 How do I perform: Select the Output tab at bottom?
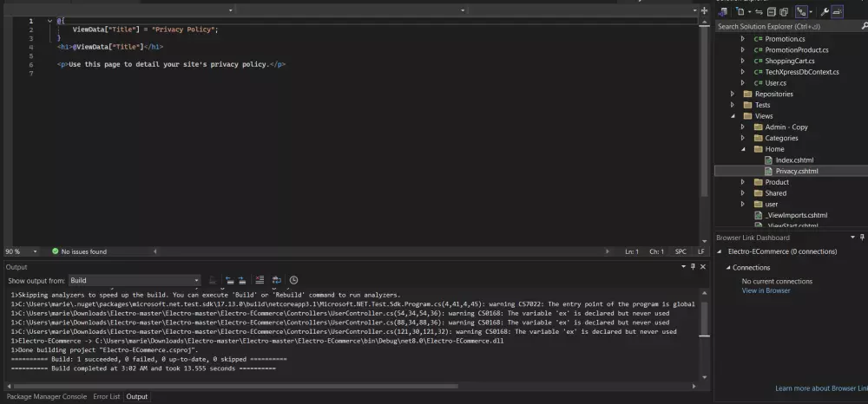tap(137, 397)
